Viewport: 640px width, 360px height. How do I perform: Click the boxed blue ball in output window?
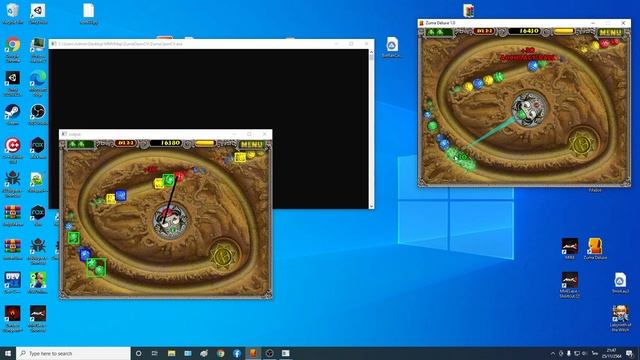click(120, 195)
